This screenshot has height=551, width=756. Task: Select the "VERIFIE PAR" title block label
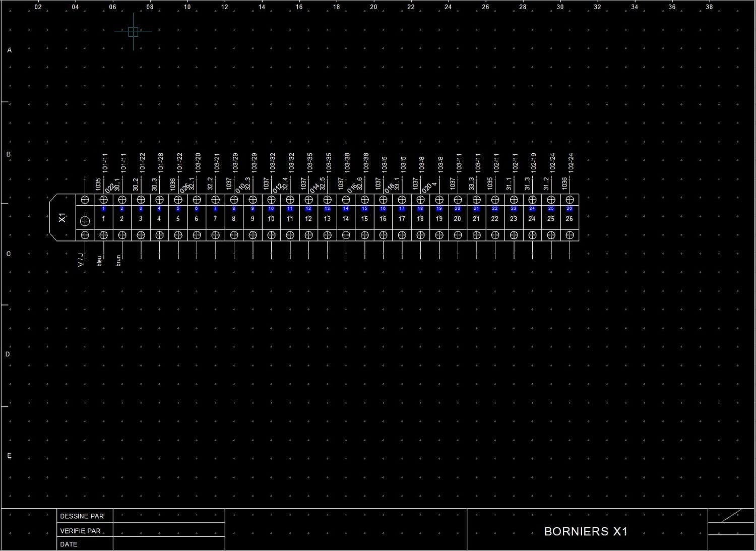point(80,531)
